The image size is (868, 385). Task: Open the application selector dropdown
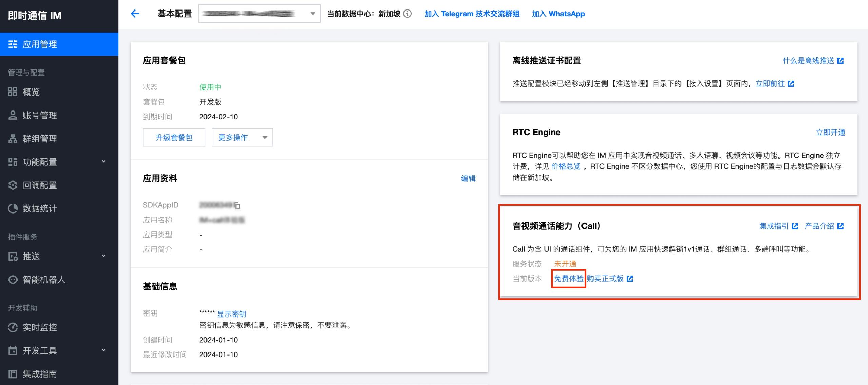259,14
